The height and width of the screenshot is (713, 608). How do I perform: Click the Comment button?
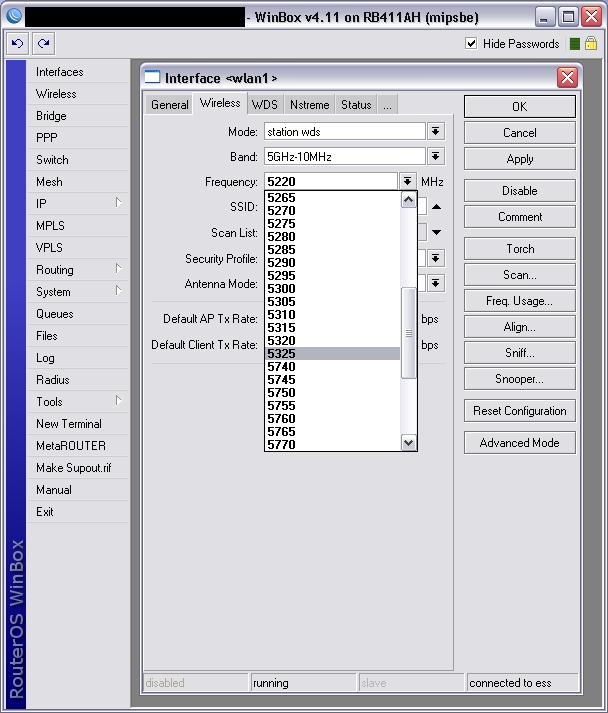(520, 217)
